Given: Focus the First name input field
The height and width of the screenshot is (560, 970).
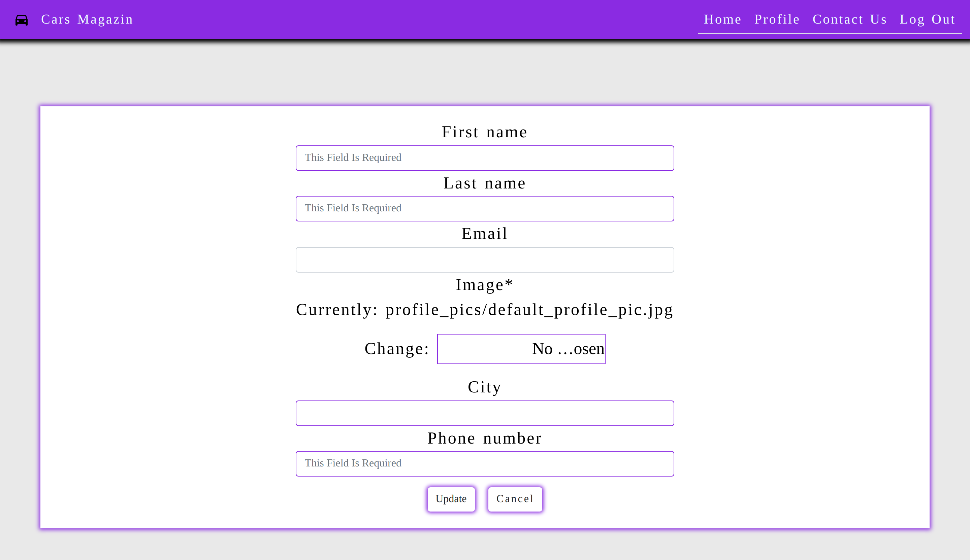Looking at the screenshot, I should pyautogui.click(x=485, y=158).
